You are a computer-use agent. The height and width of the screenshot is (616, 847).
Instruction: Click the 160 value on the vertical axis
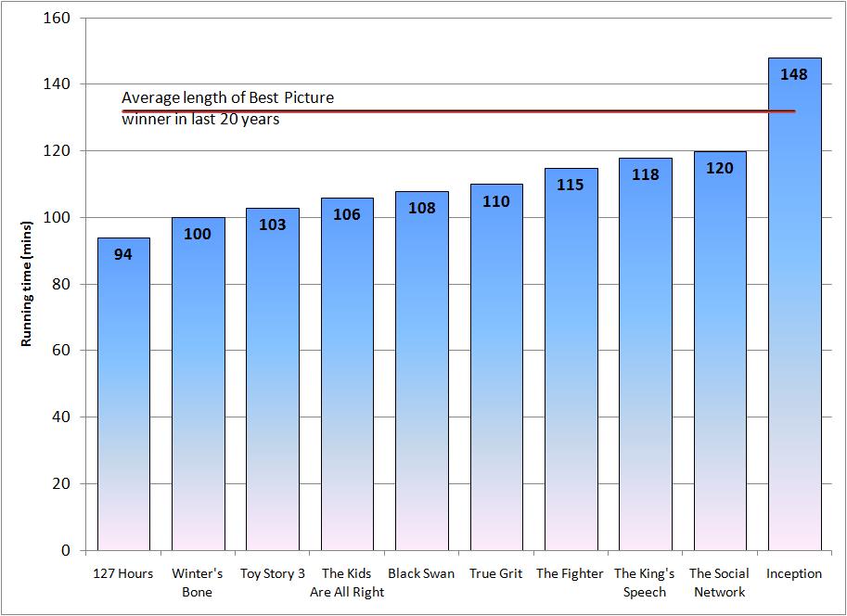pos(58,18)
